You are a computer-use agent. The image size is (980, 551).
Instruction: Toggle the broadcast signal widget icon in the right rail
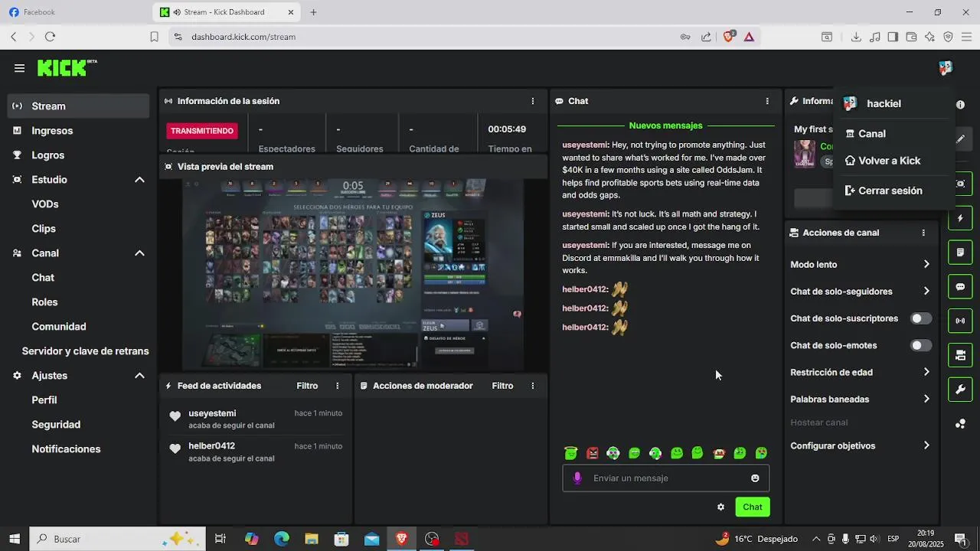click(x=960, y=321)
